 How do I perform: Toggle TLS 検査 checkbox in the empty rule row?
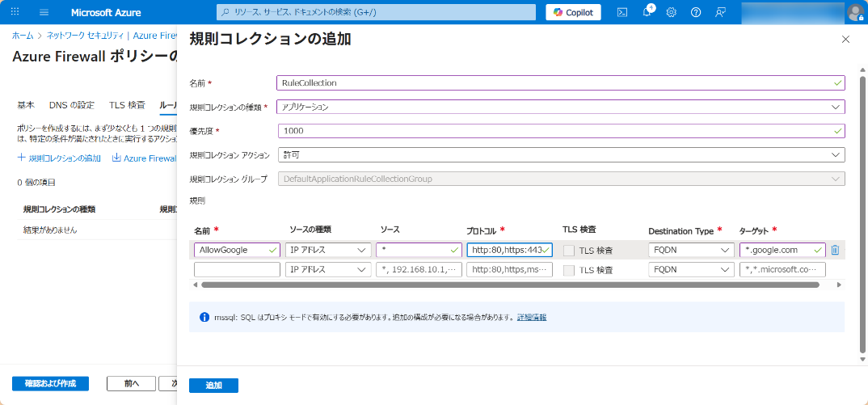(569, 270)
